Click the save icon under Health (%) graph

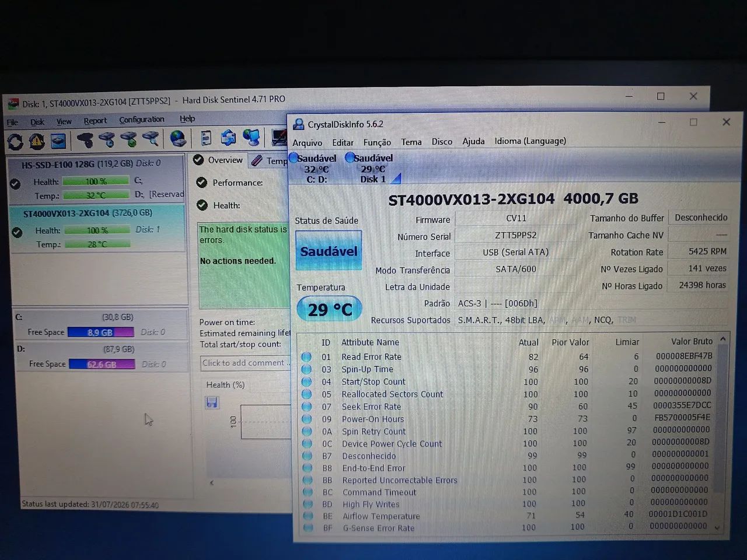(212, 402)
